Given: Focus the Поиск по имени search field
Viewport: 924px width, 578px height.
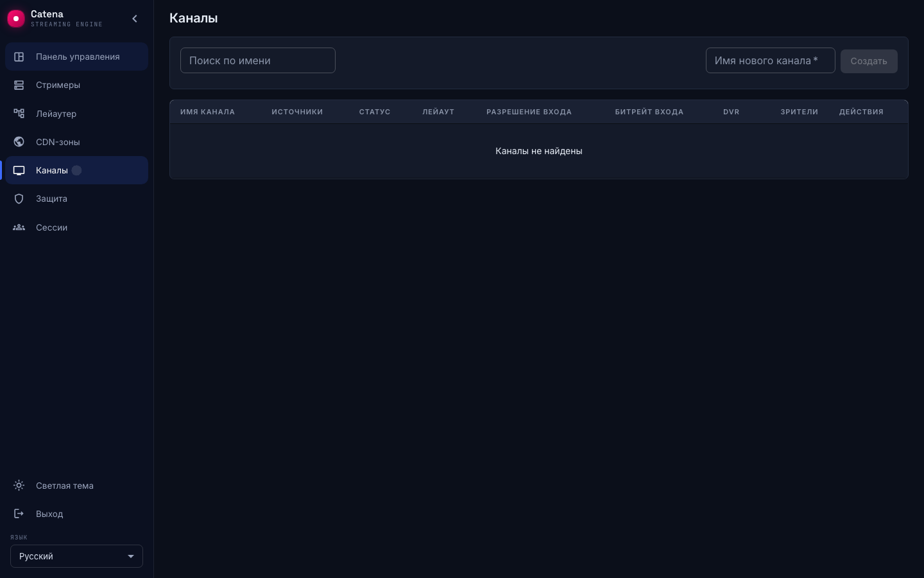Looking at the screenshot, I should [x=258, y=60].
